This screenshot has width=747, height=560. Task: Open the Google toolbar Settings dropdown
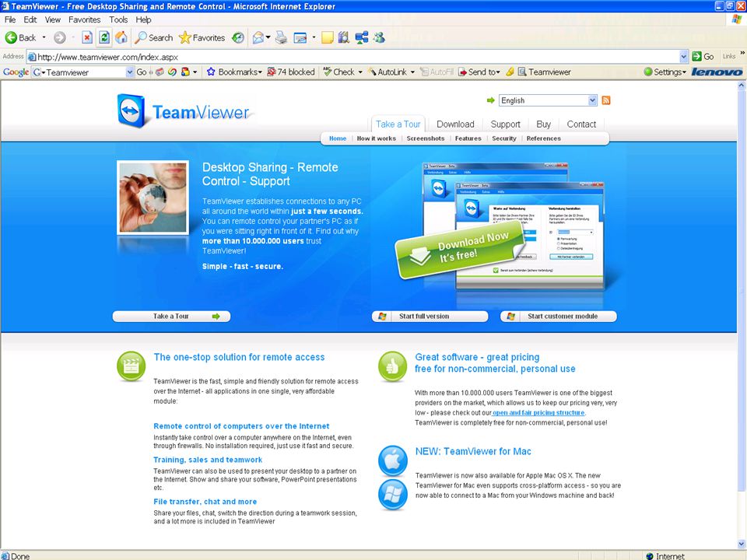(x=665, y=72)
